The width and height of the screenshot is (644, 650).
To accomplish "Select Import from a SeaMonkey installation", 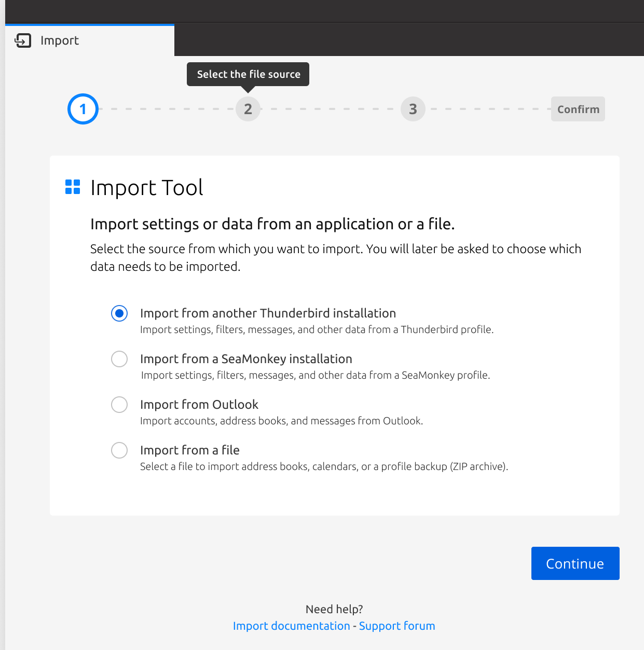I will point(246,358).
